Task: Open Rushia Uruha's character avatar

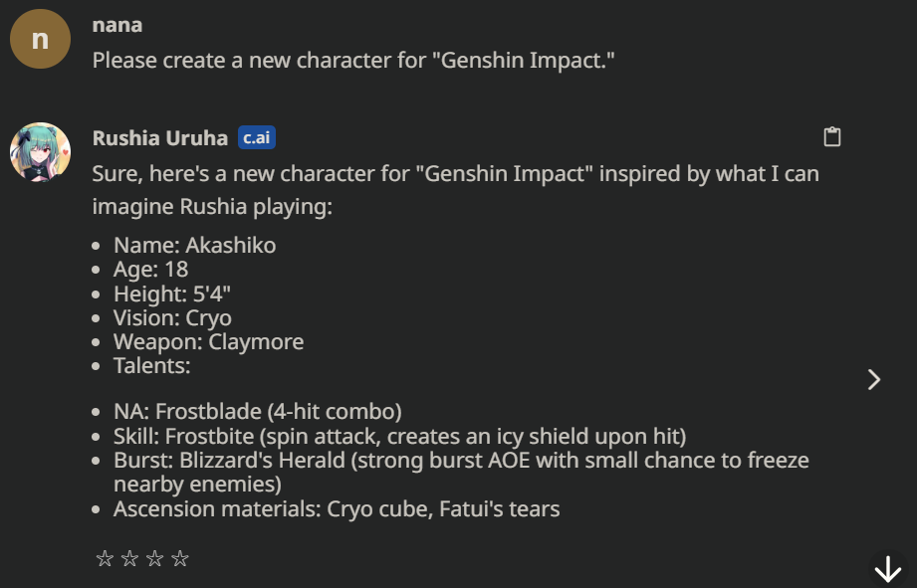Action: click(41, 152)
